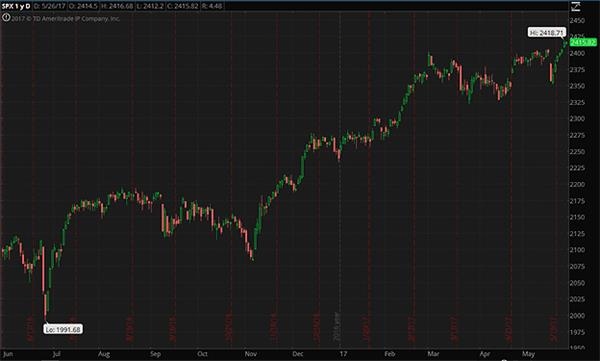Click the Aug label on time axis
This screenshot has width=600, height=361.
click(x=104, y=354)
